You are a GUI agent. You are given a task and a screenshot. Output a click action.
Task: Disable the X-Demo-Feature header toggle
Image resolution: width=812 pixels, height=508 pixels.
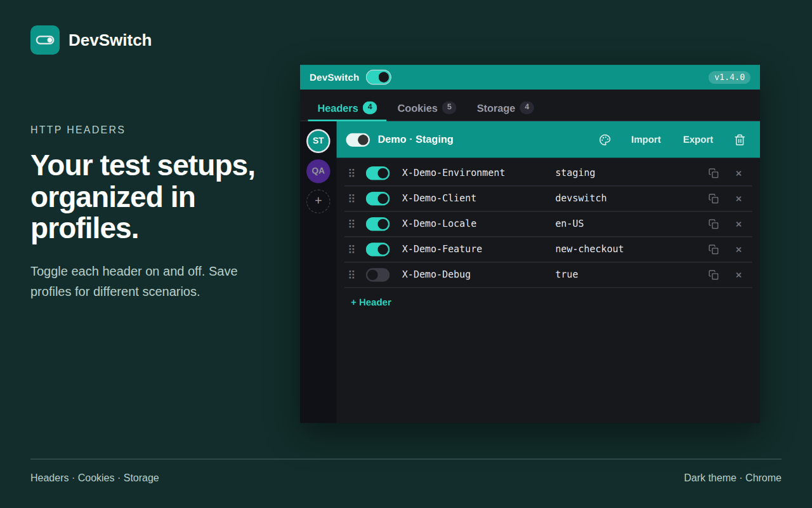click(x=378, y=250)
